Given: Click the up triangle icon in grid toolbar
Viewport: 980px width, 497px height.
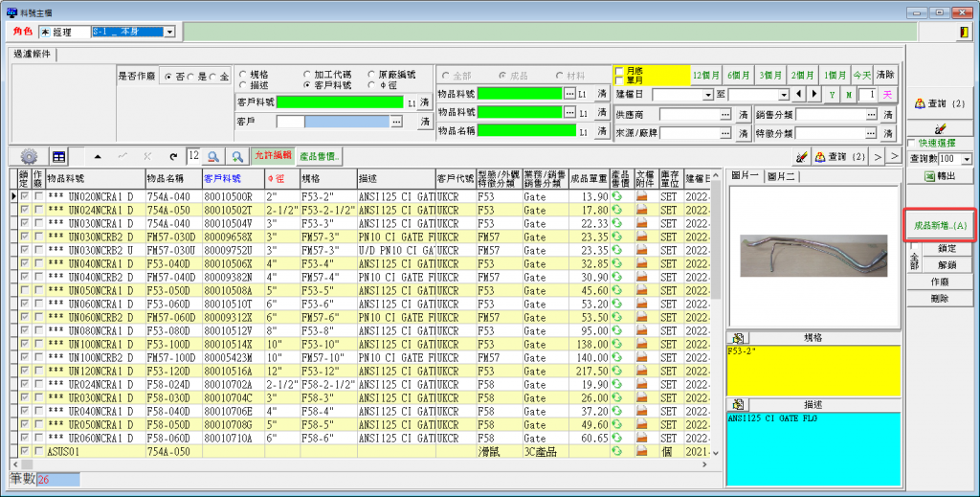Looking at the screenshot, I should tap(99, 156).
